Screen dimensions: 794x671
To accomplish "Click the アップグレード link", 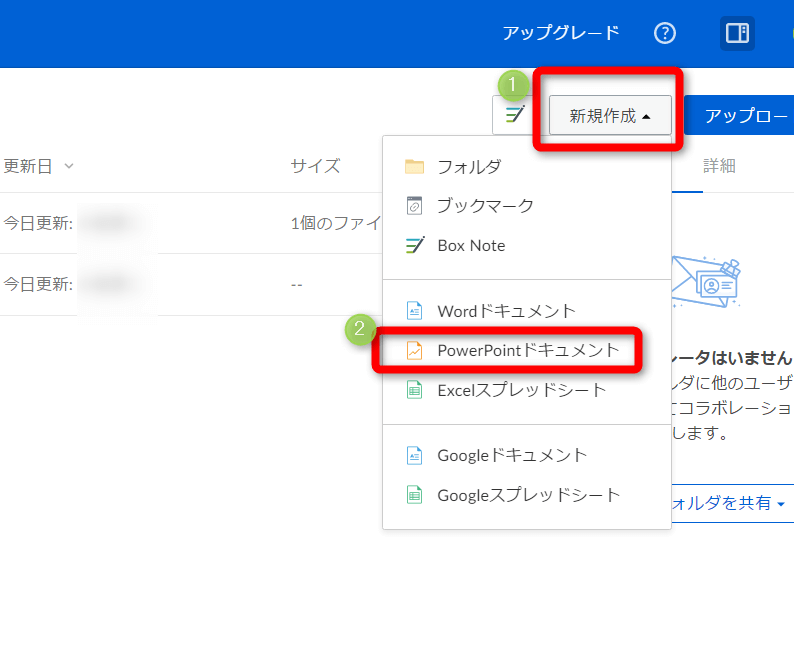I will 561,33.
